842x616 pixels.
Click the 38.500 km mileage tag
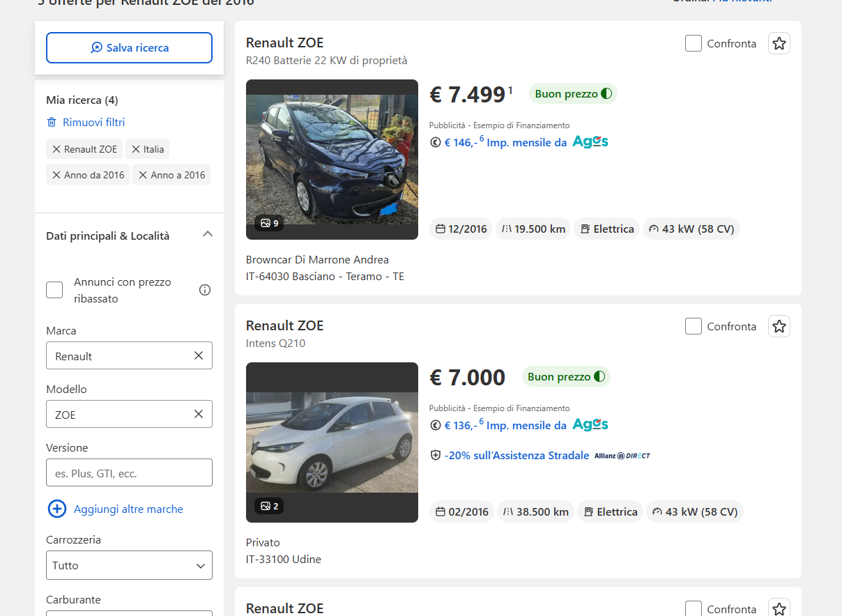click(x=535, y=511)
